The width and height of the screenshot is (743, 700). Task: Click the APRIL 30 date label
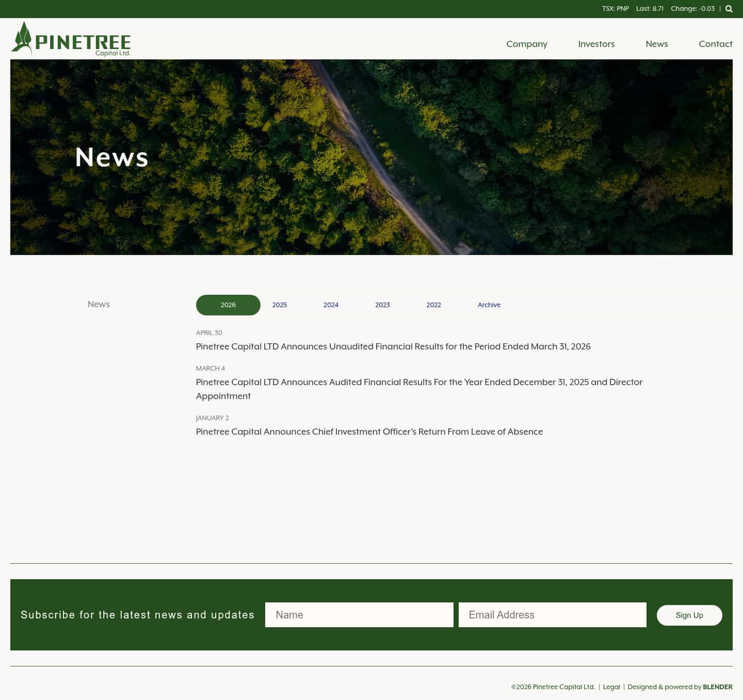(x=209, y=333)
